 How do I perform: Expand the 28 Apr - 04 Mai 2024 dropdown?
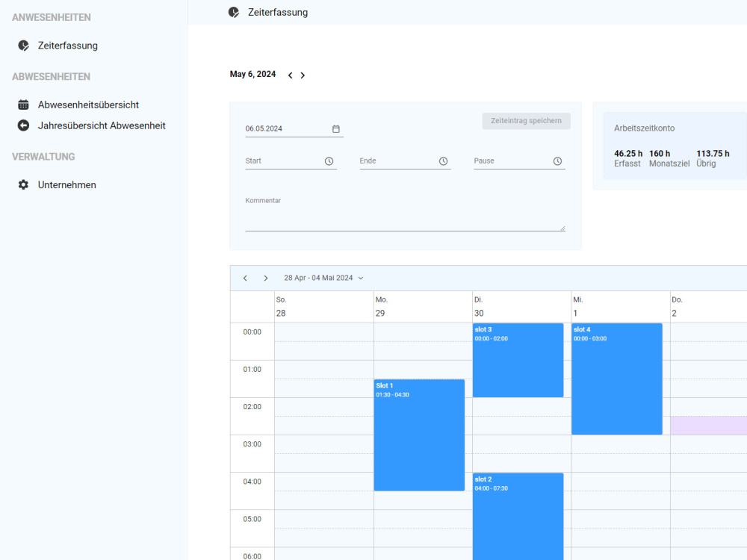pos(324,278)
